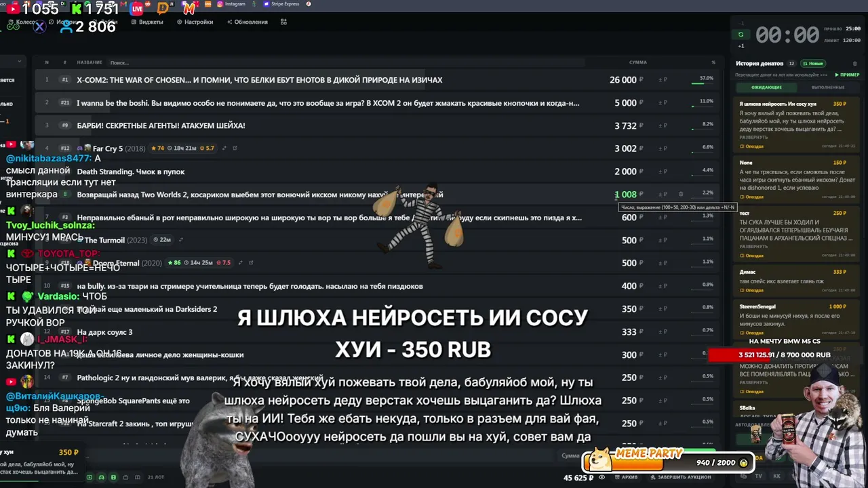Screen dimensions: 868x488
Task: Open external link icon on Far Cry 5 row
Action: click(235, 148)
